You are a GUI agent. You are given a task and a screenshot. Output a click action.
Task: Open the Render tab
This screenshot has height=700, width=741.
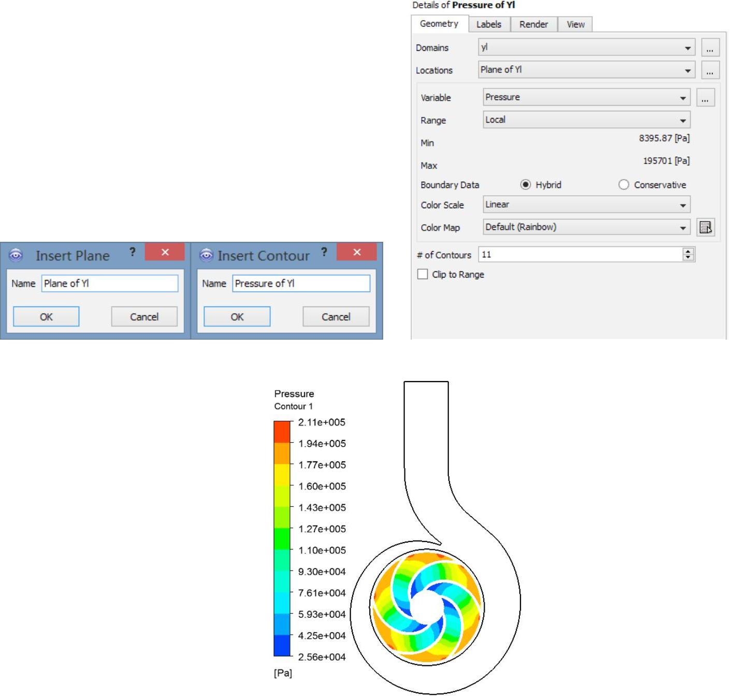pyautogui.click(x=533, y=24)
